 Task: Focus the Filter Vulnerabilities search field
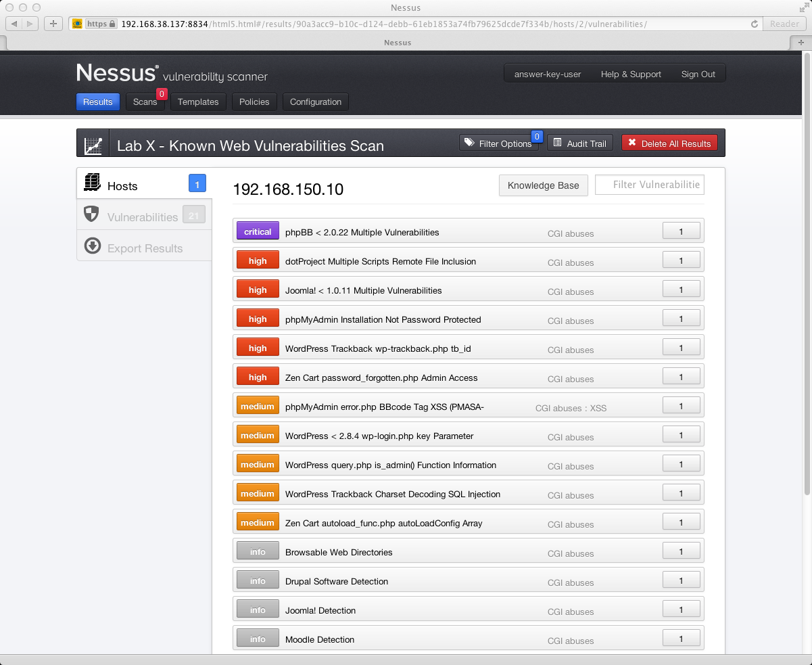pos(650,185)
